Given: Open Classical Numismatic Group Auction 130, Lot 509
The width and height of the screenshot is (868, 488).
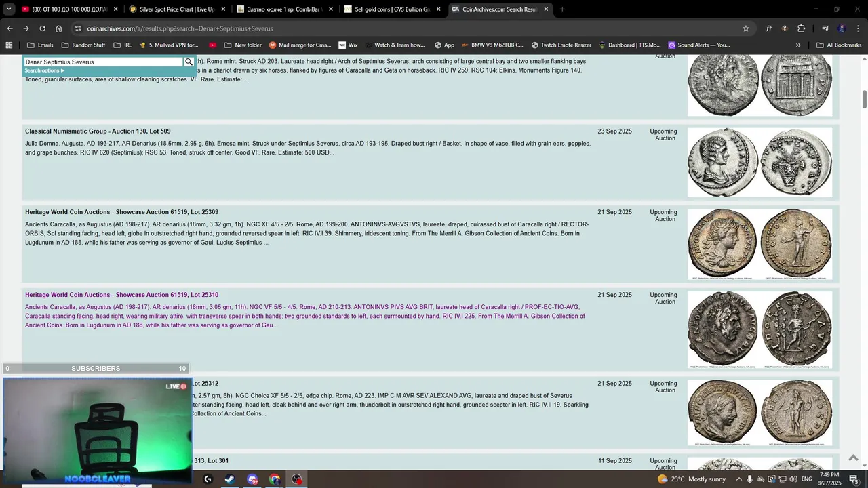Looking at the screenshot, I should (x=98, y=131).
